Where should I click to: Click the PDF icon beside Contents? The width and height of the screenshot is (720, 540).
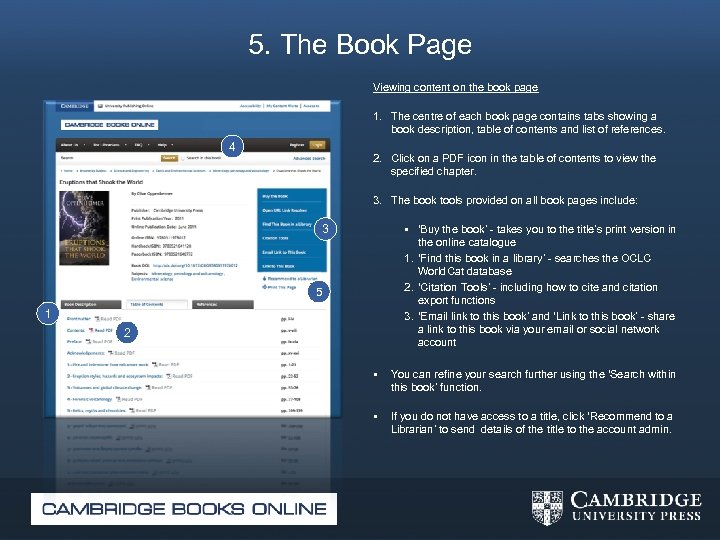coord(91,330)
